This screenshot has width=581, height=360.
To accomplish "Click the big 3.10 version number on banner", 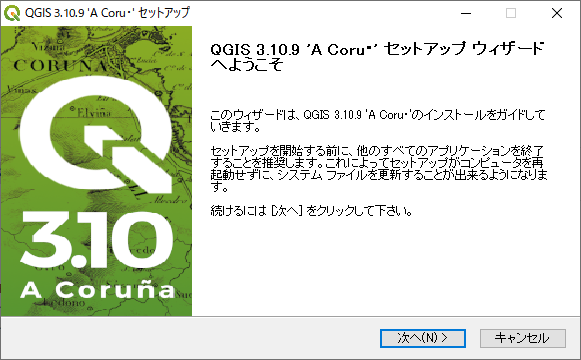I will [x=97, y=240].
